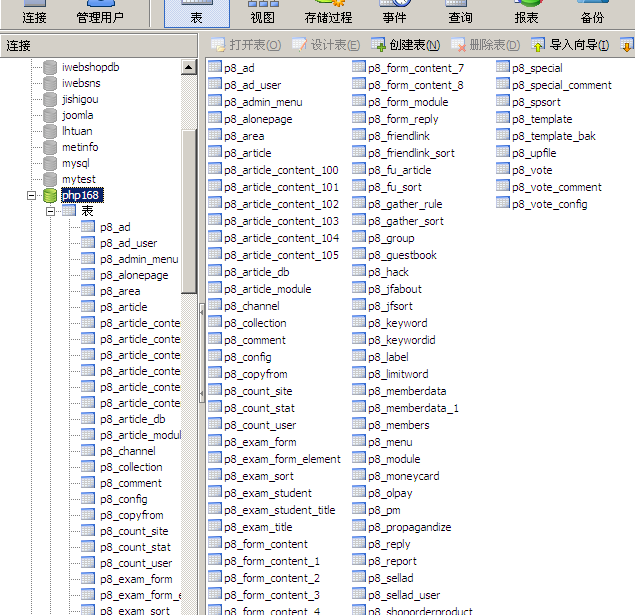This screenshot has height=615, width=635.
Task: Click 删除表(D) delete table button
Action: (486, 45)
